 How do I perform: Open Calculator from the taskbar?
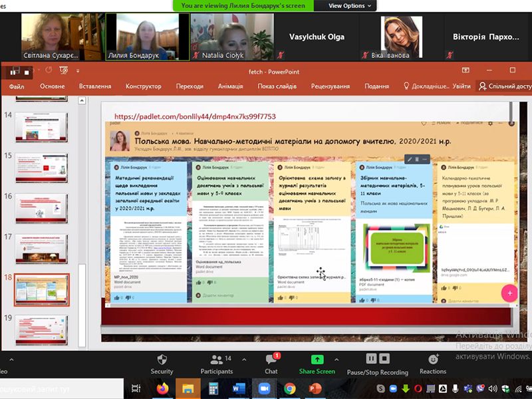(213, 388)
